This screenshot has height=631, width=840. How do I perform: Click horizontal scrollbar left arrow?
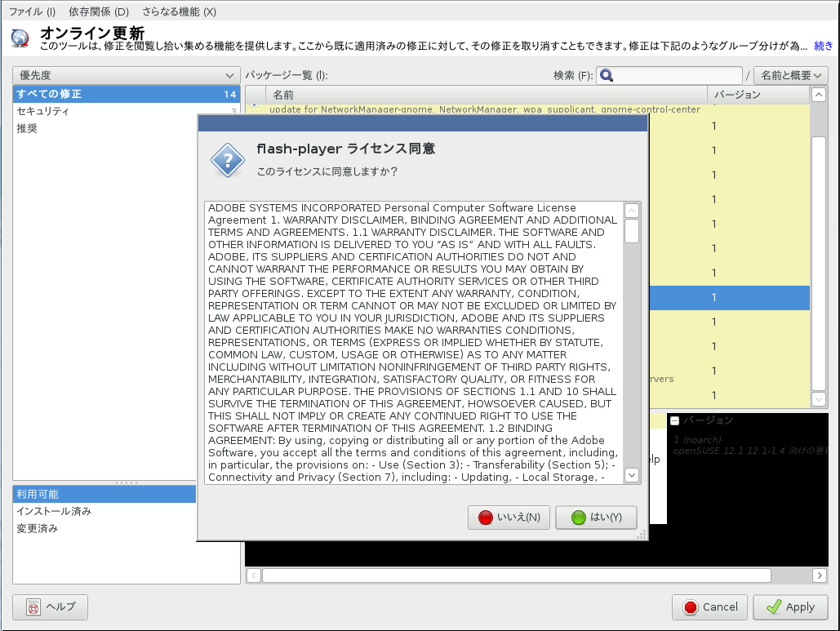click(x=254, y=575)
